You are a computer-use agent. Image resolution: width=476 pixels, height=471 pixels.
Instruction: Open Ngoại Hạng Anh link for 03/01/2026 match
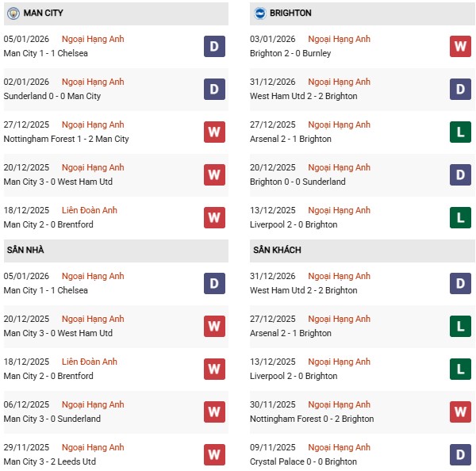click(339, 39)
